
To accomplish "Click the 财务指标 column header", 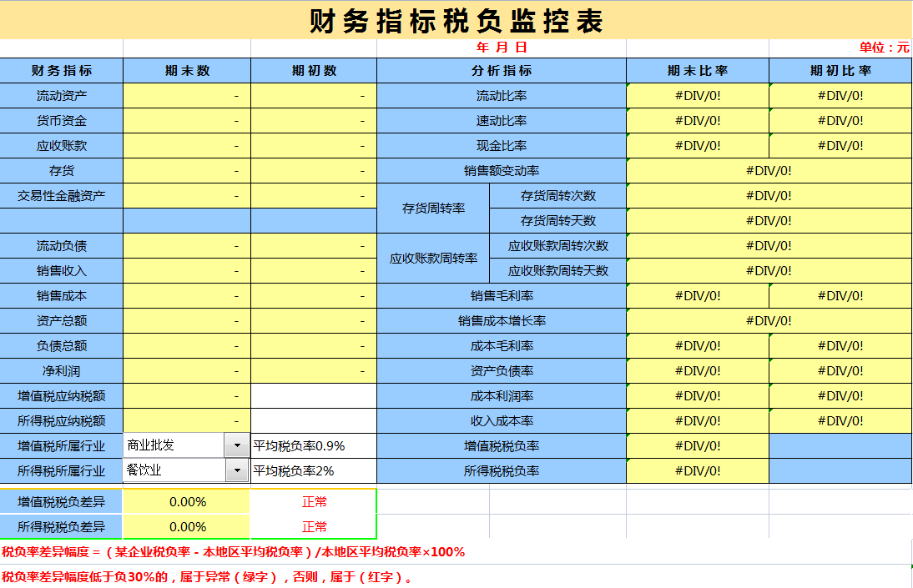I will click(61, 70).
